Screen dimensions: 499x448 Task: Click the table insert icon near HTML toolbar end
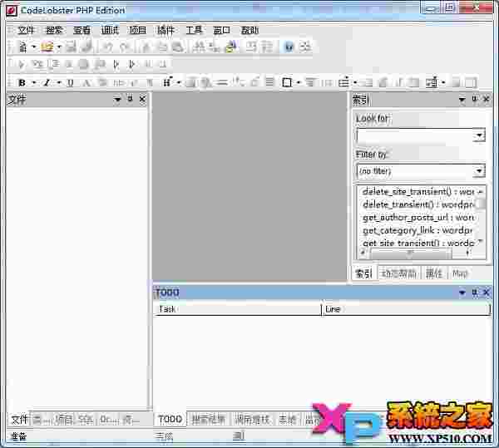(432, 82)
